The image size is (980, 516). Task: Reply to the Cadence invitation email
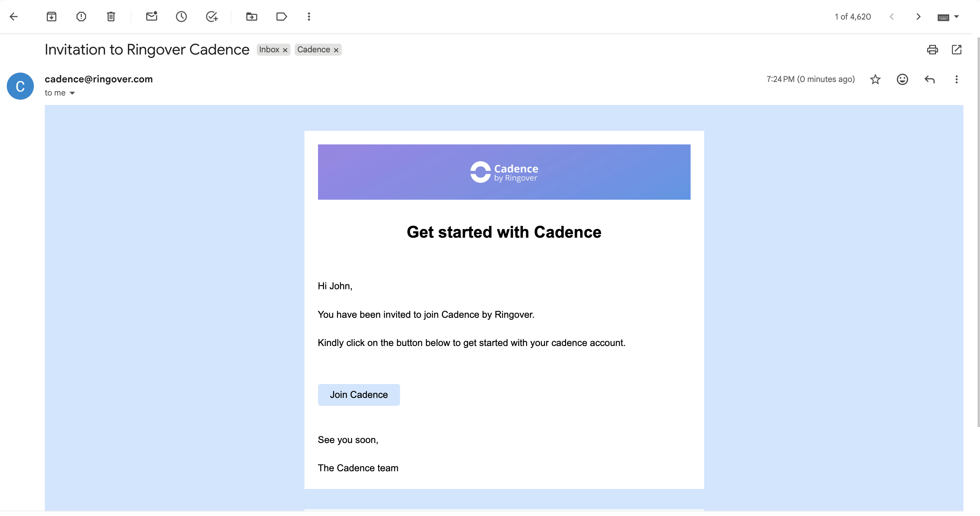[x=929, y=79]
